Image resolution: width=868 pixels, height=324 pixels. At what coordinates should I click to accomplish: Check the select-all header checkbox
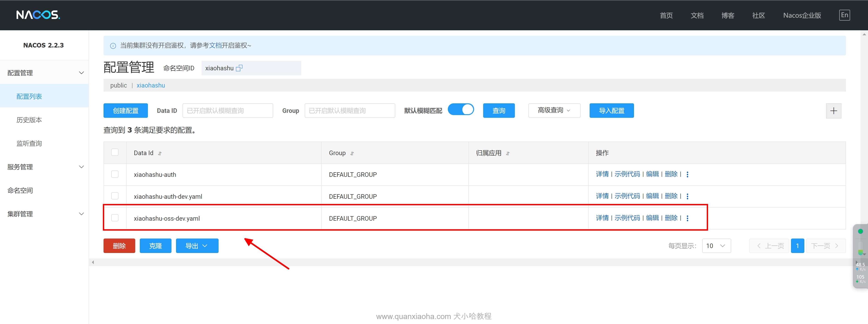[115, 152]
